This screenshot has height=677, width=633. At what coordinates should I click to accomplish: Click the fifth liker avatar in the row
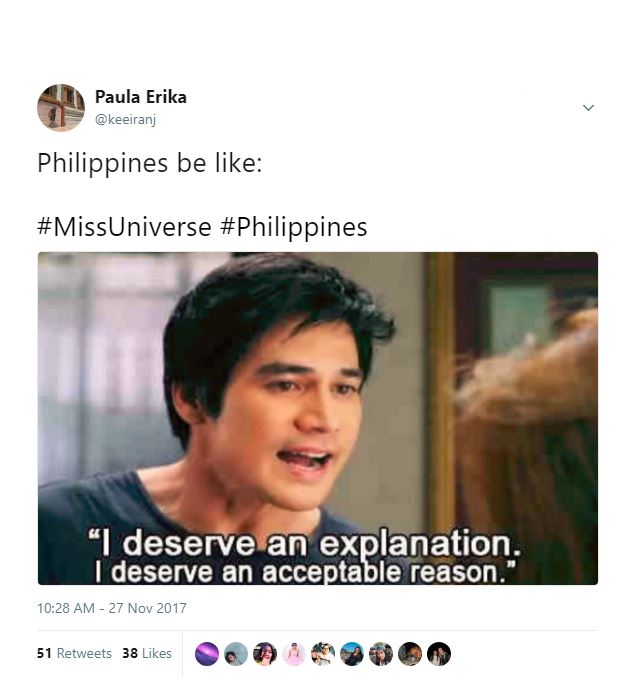click(323, 654)
